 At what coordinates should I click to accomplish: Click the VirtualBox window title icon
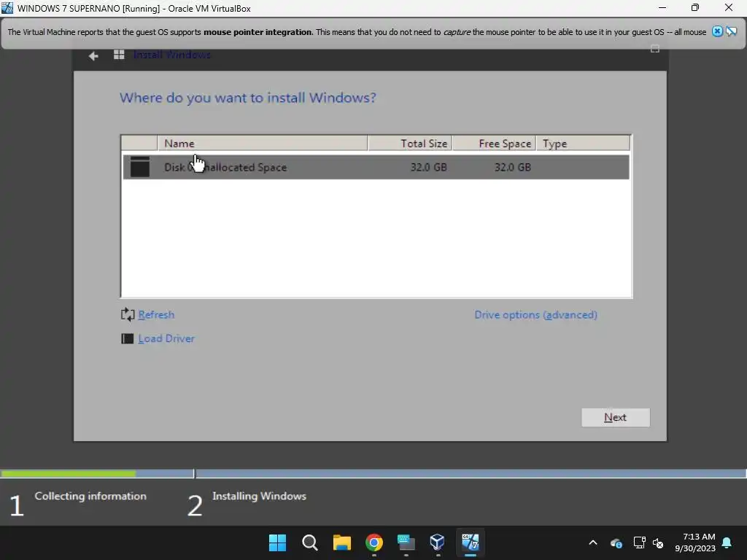(x=7, y=8)
